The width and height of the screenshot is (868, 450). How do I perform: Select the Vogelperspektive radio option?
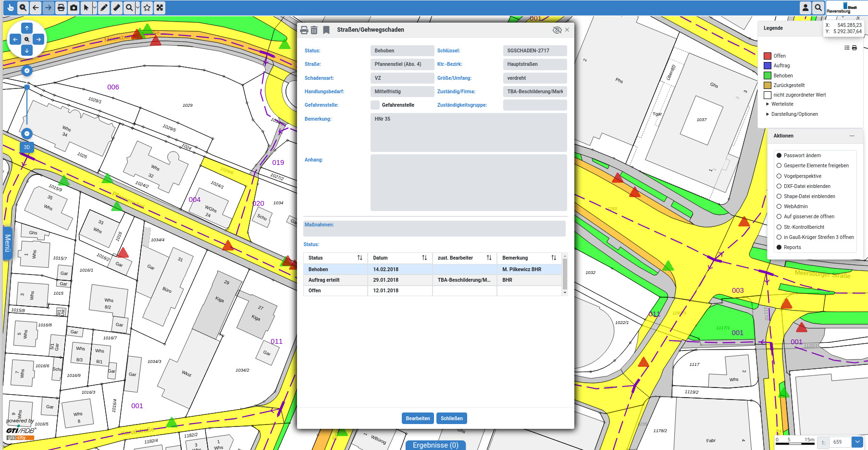click(x=779, y=176)
